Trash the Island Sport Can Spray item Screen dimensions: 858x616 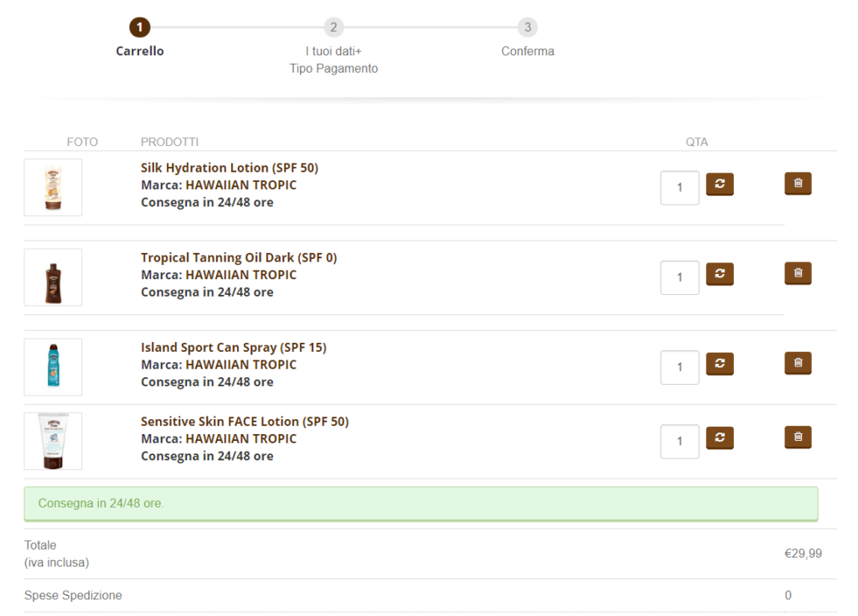[x=798, y=363]
